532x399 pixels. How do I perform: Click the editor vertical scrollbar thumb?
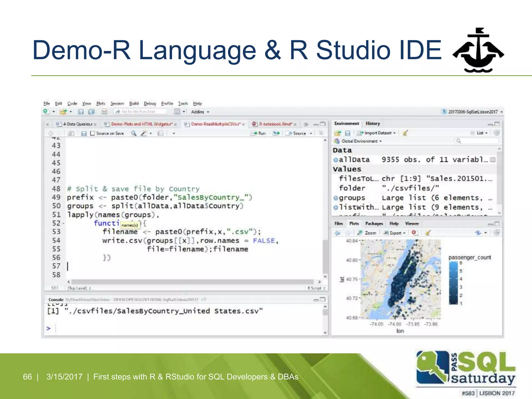click(325, 257)
